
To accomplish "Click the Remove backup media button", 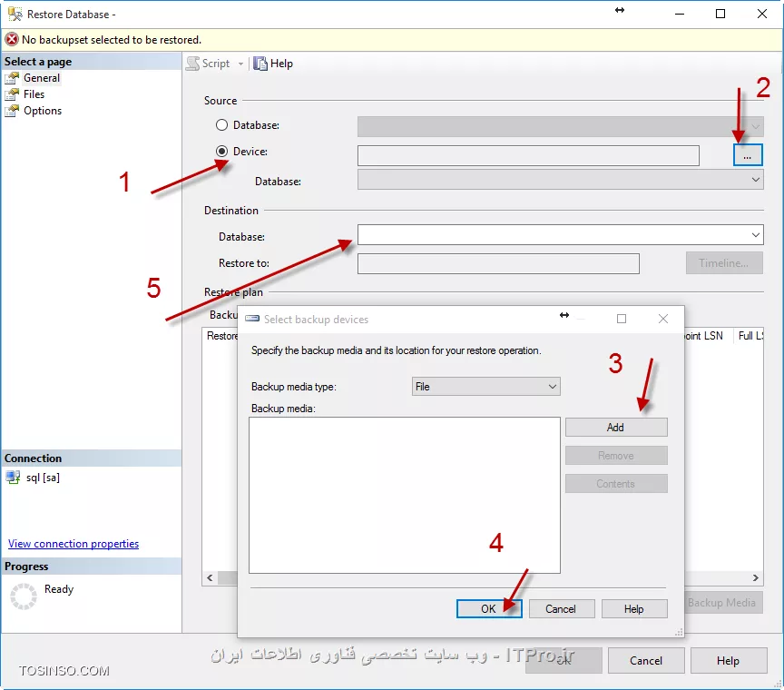I will (616, 456).
